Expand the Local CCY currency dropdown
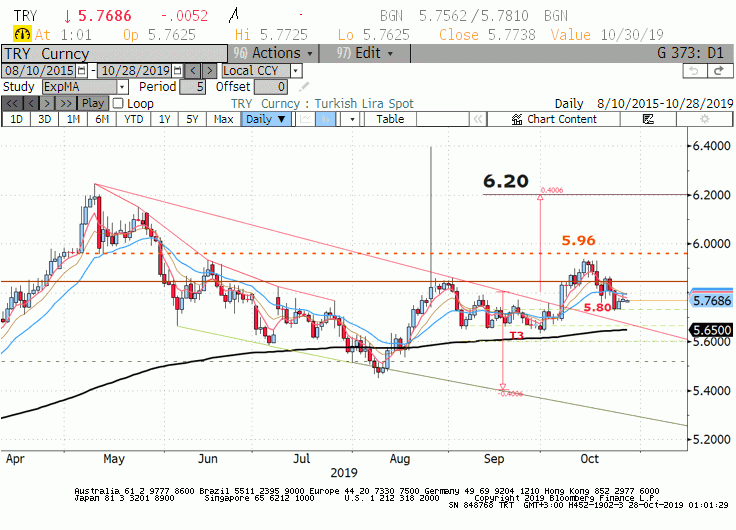Image resolution: width=736 pixels, height=530 pixels. click(x=296, y=71)
